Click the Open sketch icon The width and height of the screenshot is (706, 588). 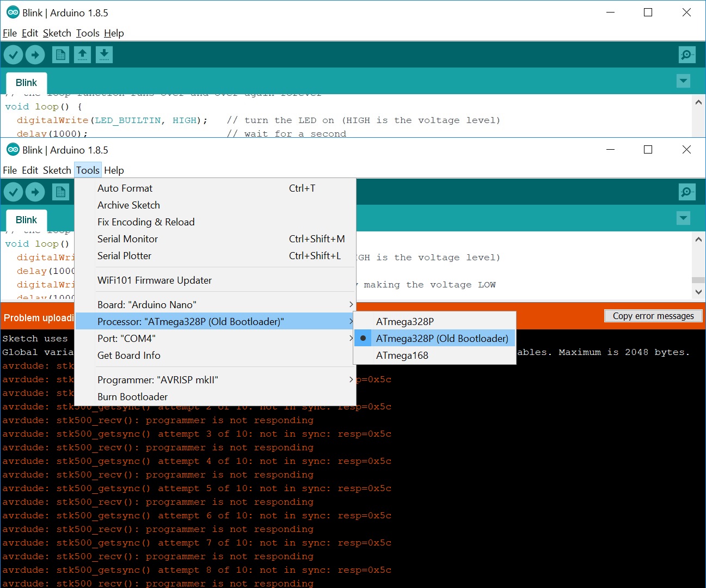82,54
